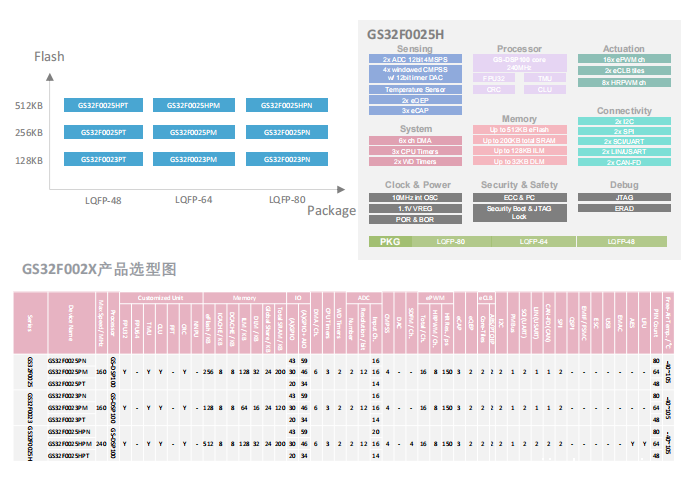Viewport: 683px width, 480px height.
Task: Click the LQFP-64 package segment
Action: click(x=534, y=241)
